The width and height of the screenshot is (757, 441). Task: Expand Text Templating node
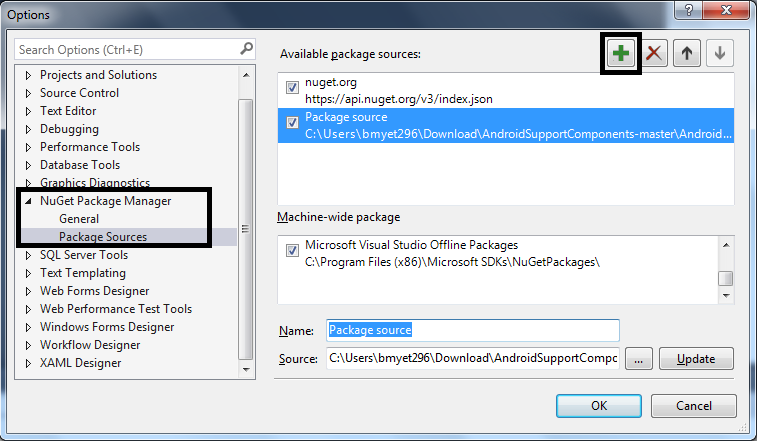pyautogui.click(x=28, y=273)
